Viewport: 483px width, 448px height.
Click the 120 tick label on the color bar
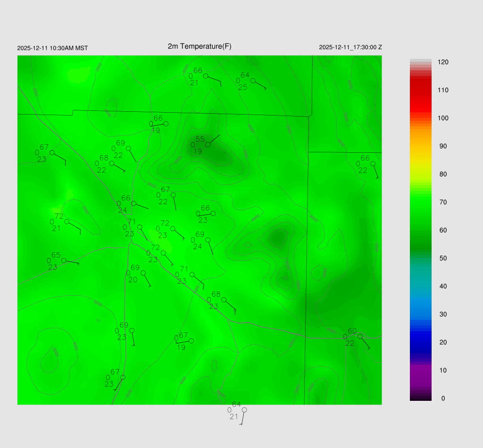[x=443, y=62]
